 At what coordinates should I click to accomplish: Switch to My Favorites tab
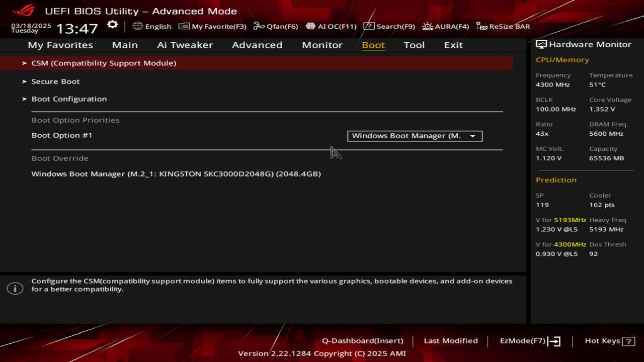click(60, 45)
